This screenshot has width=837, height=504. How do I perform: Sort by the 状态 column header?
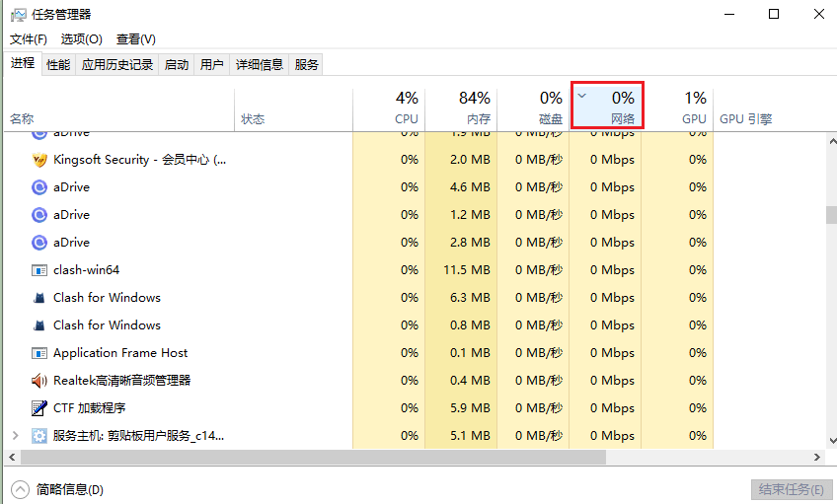[x=293, y=109]
